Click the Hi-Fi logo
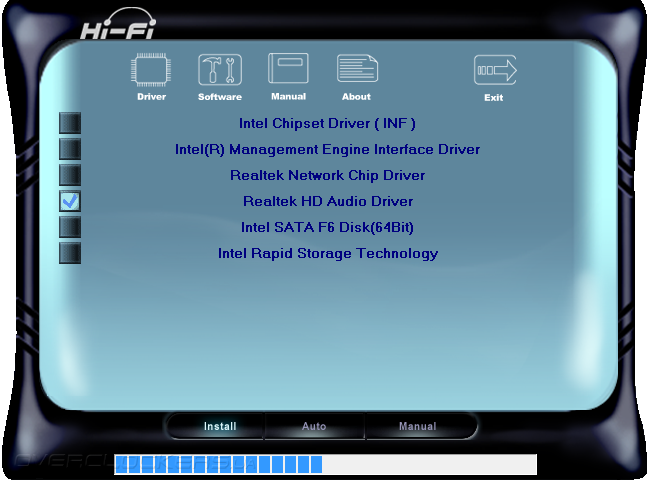Viewport: 650px width, 480px height. tap(118, 24)
